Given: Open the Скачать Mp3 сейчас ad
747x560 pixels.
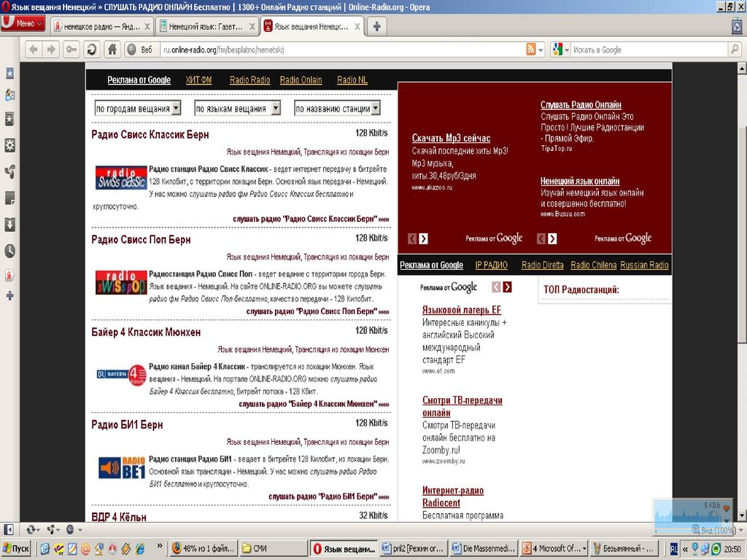Looking at the screenshot, I should click(x=451, y=138).
